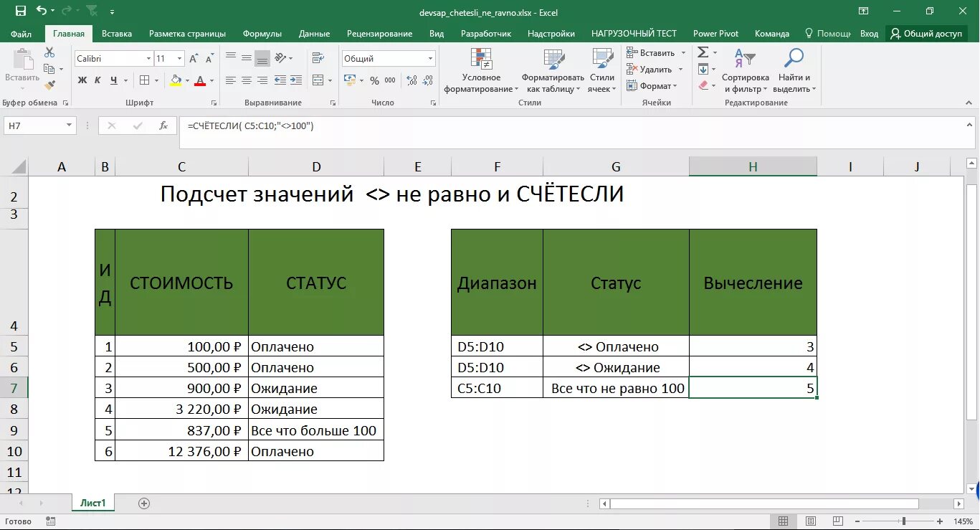Add a new sheet with the plus icon
Viewport: 980px width, 530px height.
pyautogui.click(x=144, y=503)
